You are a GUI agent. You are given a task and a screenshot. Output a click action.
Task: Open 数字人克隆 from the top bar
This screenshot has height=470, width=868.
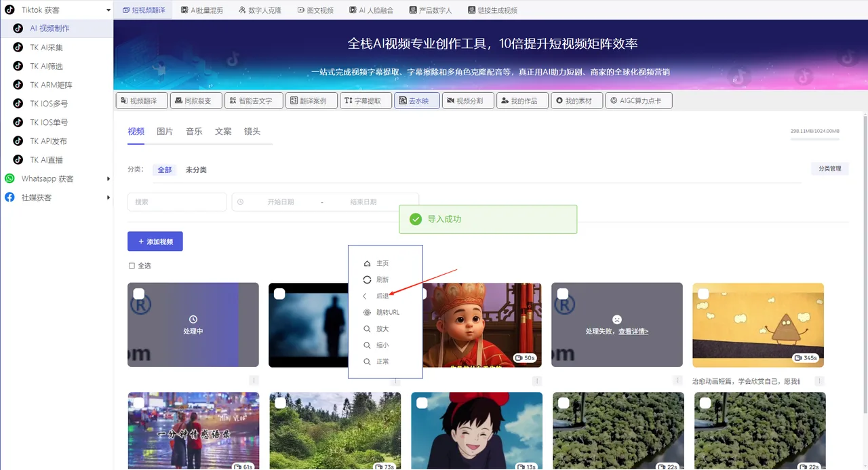click(259, 9)
